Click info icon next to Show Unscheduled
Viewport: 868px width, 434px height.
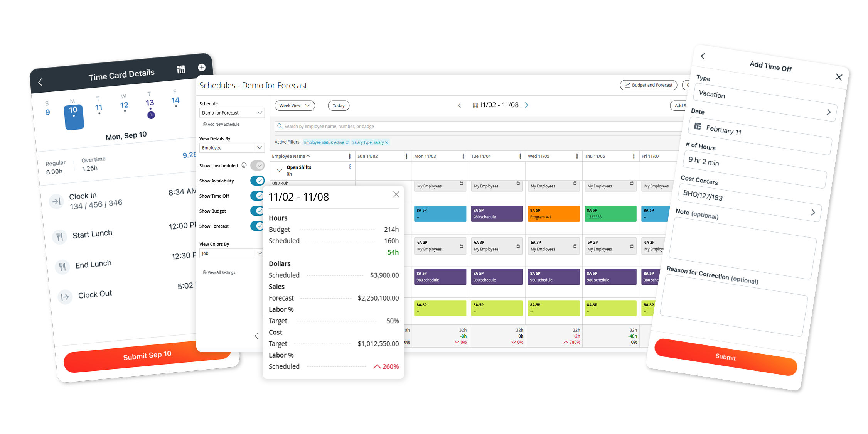244,165
